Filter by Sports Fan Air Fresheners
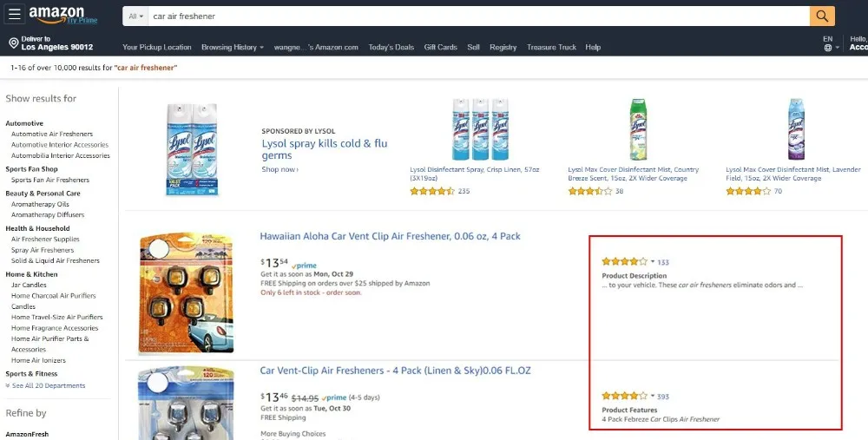Image resolution: width=868 pixels, height=440 pixels. 49,180
